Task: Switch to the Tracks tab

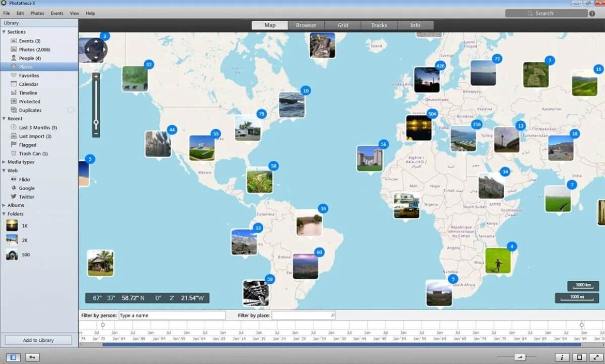Action: [x=379, y=25]
